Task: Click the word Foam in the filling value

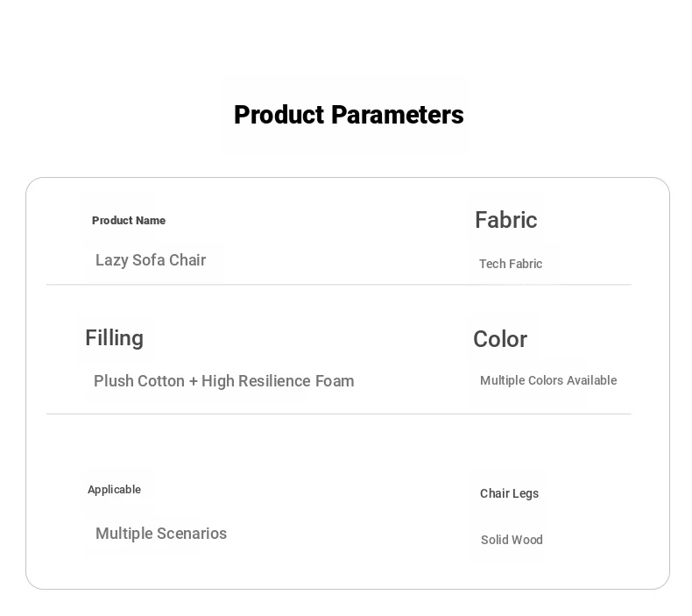Action: [335, 381]
